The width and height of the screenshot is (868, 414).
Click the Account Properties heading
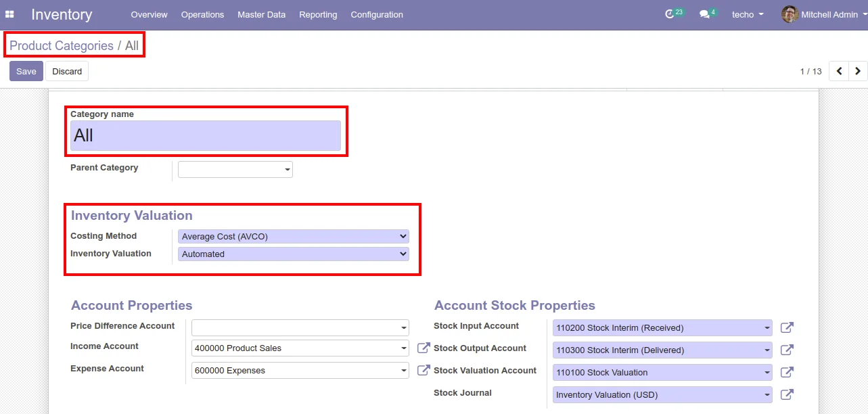tap(132, 305)
